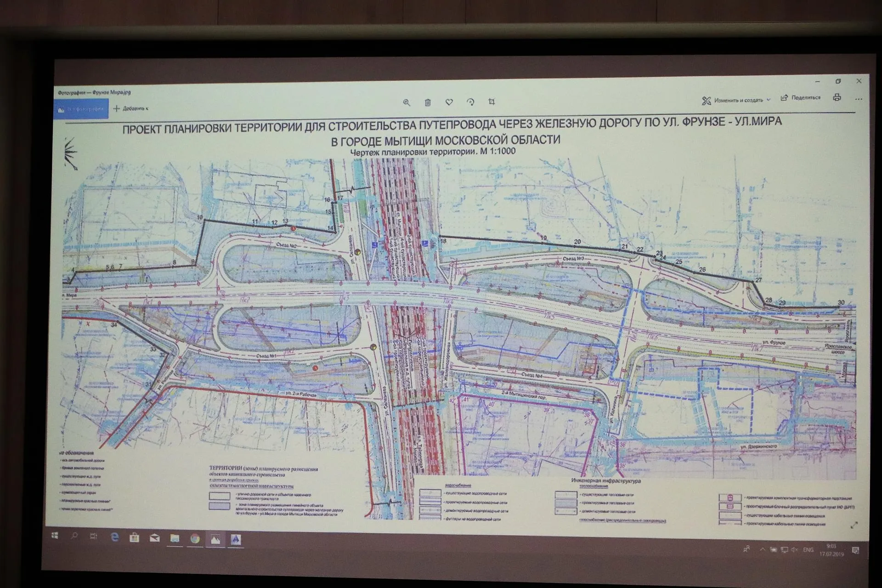Click the '2-й Мытищинский пер.' label
The image size is (882, 588).
(523, 395)
